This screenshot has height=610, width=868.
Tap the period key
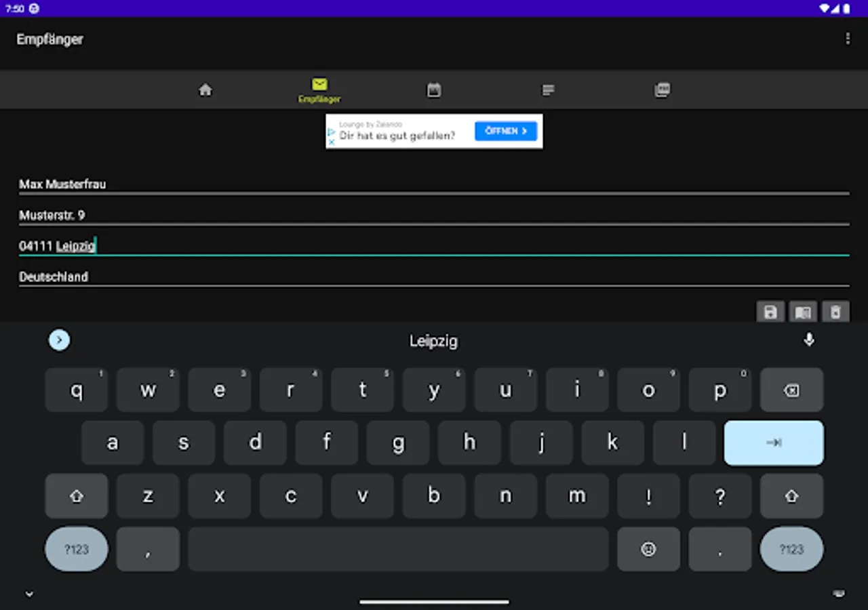(720, 549)
